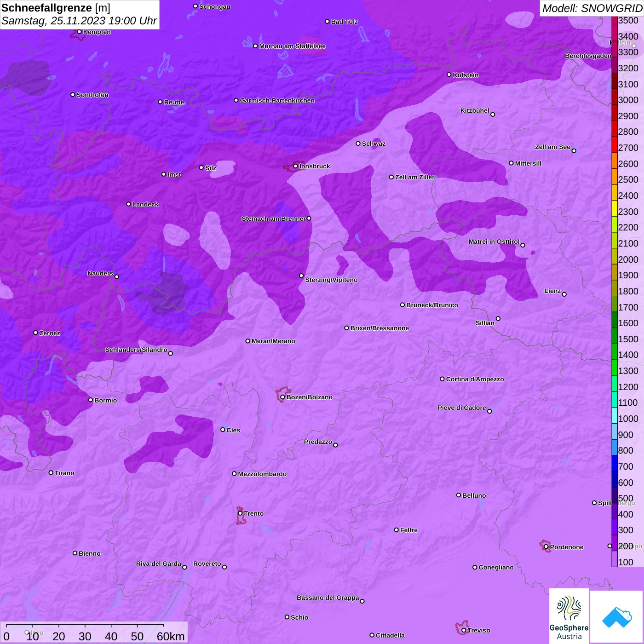Click the Treviso city marker dot

click(464, 630)
